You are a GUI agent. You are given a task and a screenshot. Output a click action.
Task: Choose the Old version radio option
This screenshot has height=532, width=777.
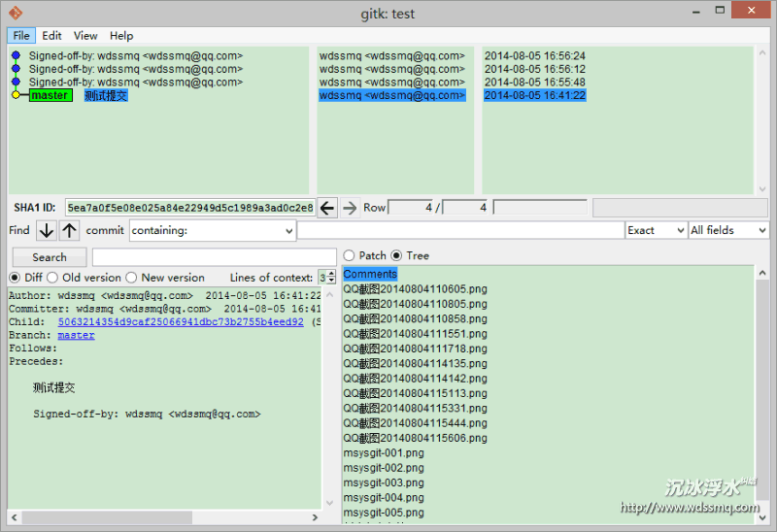[x=53, y=278]
